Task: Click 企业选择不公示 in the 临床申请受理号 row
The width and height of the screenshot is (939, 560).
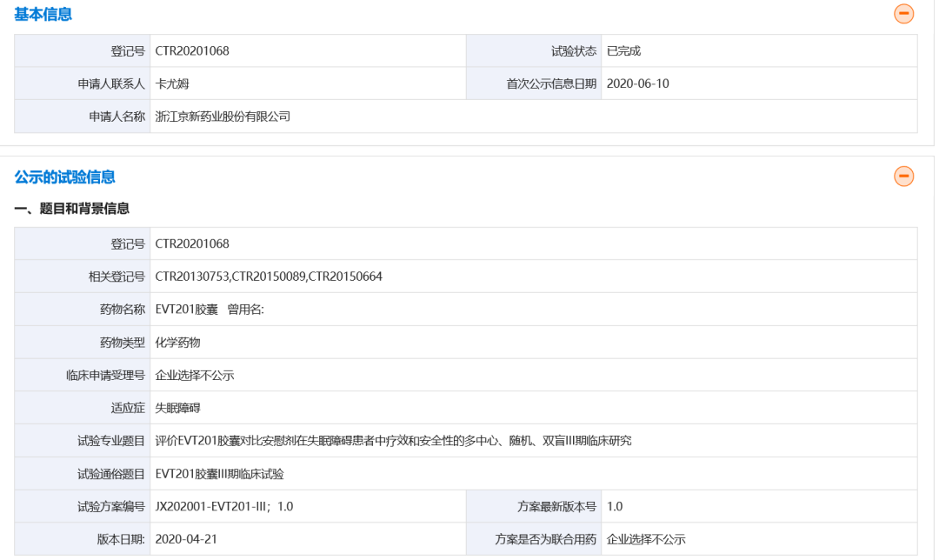Action: (195, 376)
